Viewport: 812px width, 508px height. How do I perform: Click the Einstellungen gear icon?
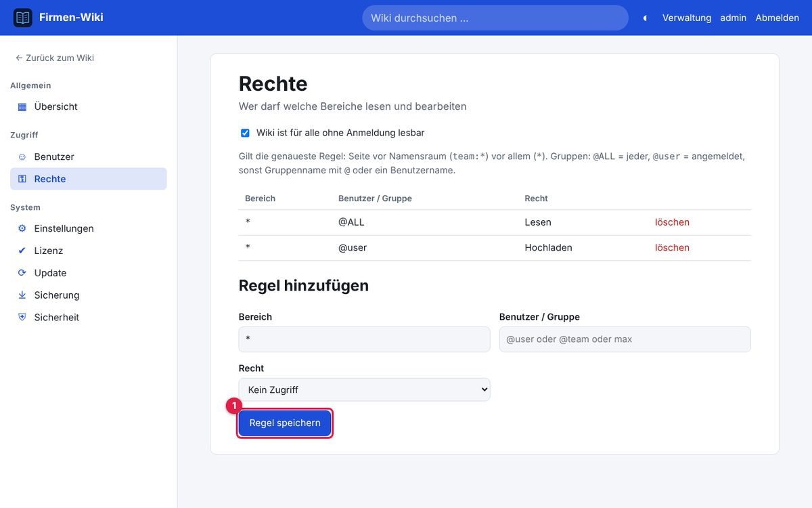coord(22,229)
